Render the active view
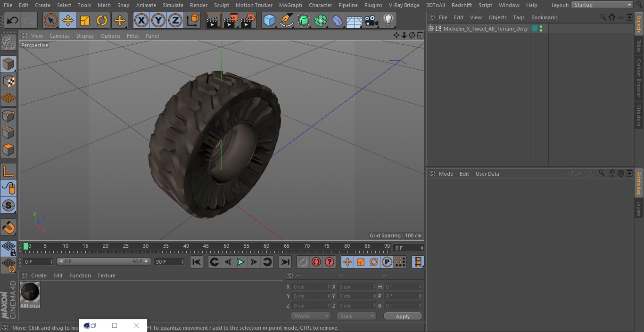 (x=214, y=21)
